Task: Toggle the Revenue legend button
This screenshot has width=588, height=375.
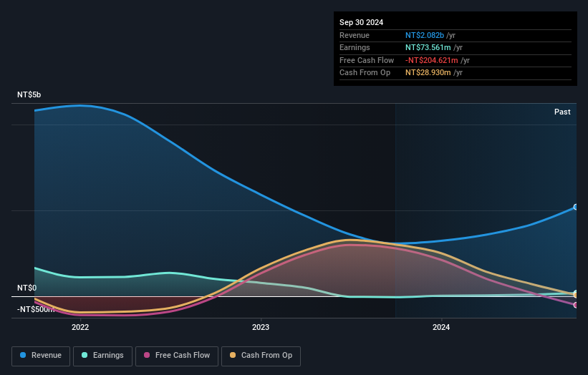Action: 41,356
